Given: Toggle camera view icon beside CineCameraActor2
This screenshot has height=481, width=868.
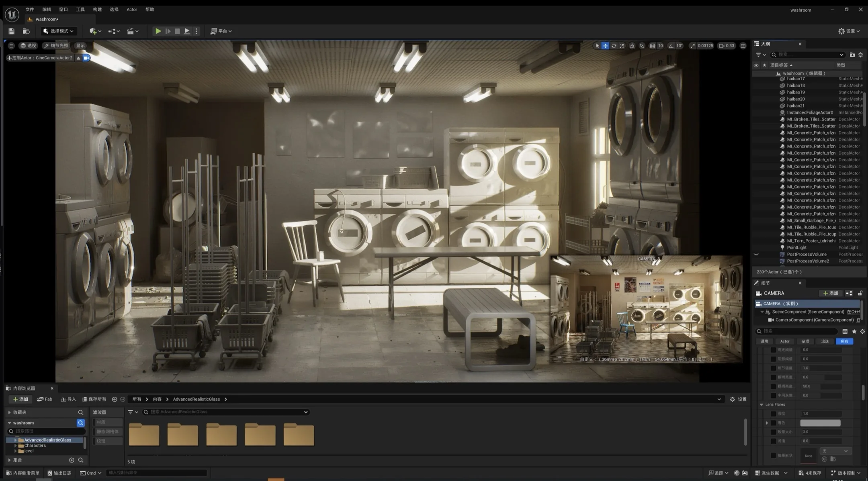Looking at the screenshot, I should [86, 58].
